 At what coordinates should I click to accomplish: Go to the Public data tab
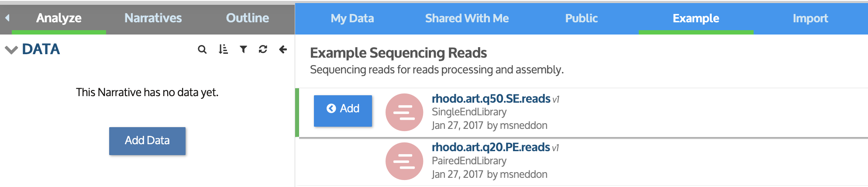coord(582,19)
